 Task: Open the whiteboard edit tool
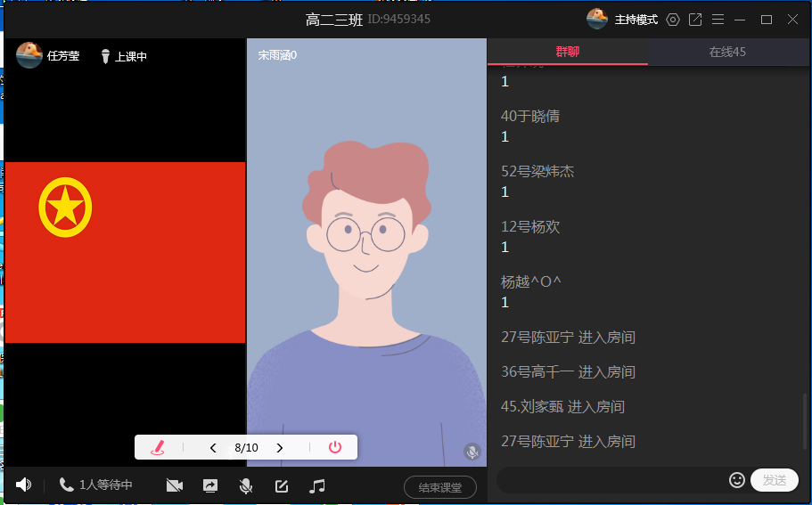[282, 485]
